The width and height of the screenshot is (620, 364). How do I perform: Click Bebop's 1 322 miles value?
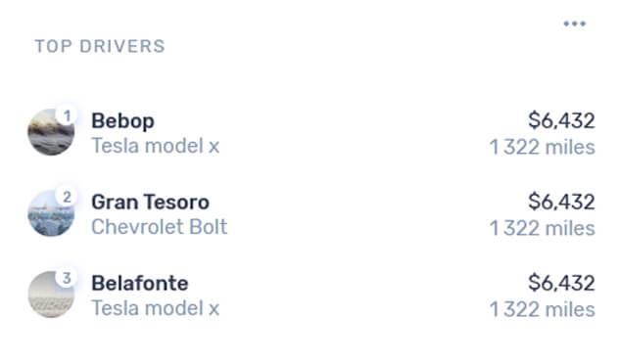click(x=542, y=147)
